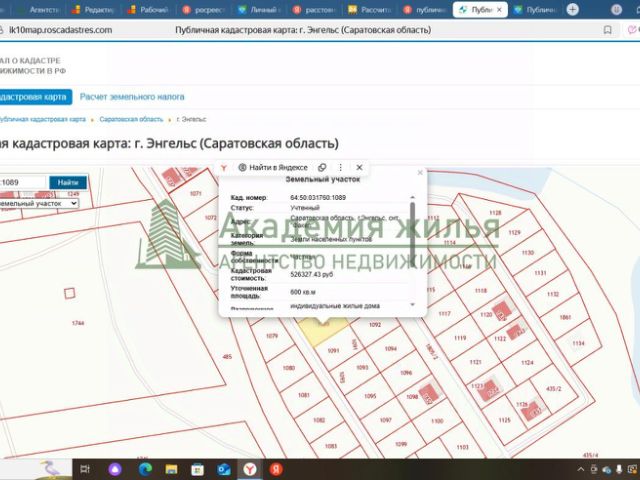Close the land plot info balloon
The image size is (640, 480).
point(420,173)
